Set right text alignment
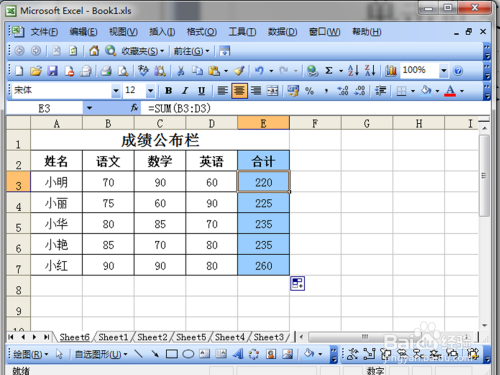Viewport: 500px width, 375px height. point(256,91)
